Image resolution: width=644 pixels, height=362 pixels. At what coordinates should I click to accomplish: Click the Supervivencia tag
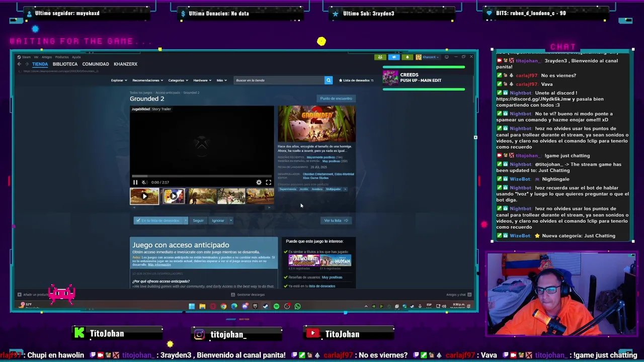[288, 189]
